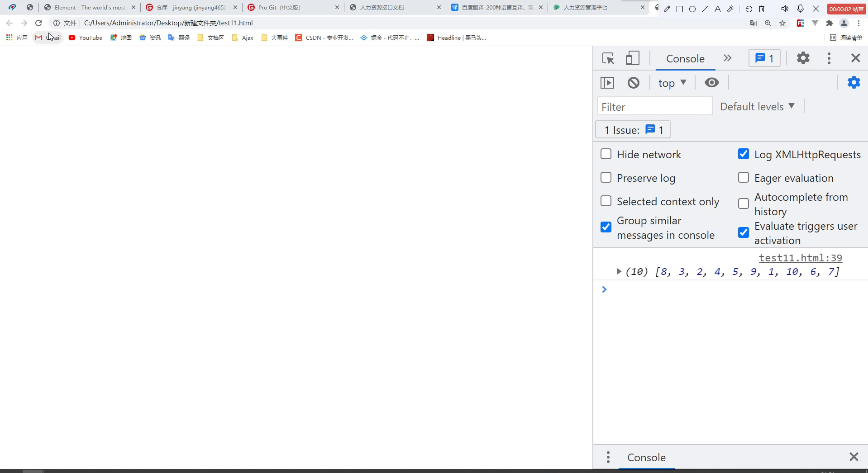This screenshot has width=868, height=473.
Task: Toggle the console sidebar icon
Action: [607, 83]
